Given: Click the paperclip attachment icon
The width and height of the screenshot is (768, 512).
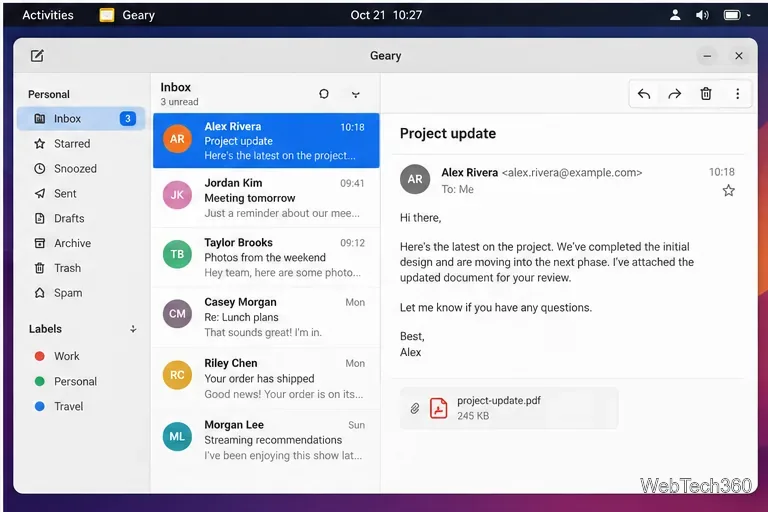Looking at the screenshot, I should (x=414, y=409).
